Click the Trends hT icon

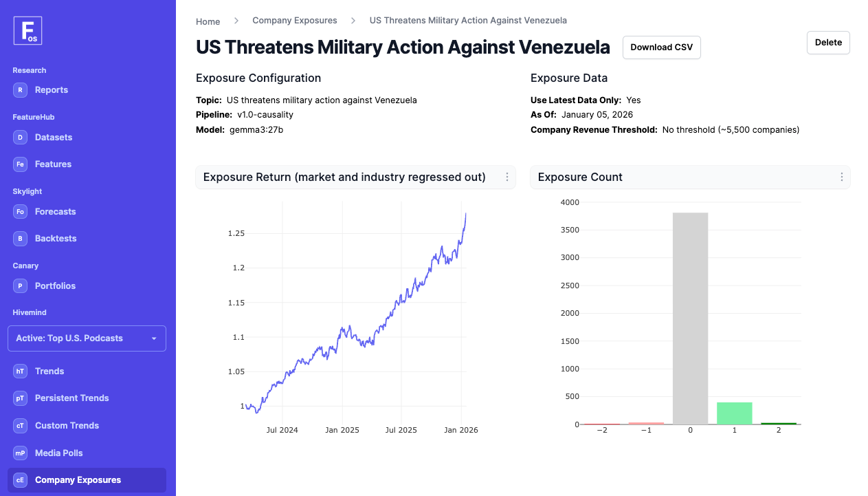[21, 371]
